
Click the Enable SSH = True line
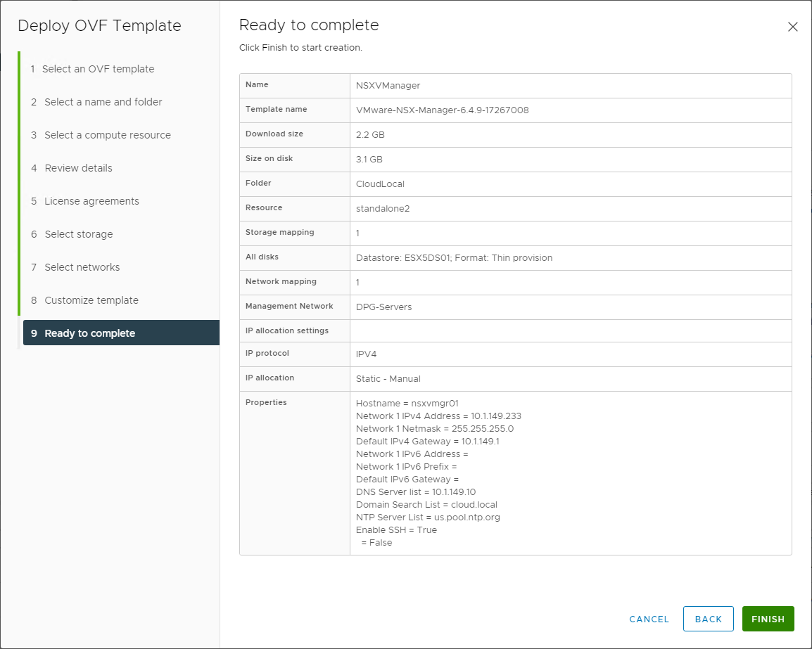point(396,530)
